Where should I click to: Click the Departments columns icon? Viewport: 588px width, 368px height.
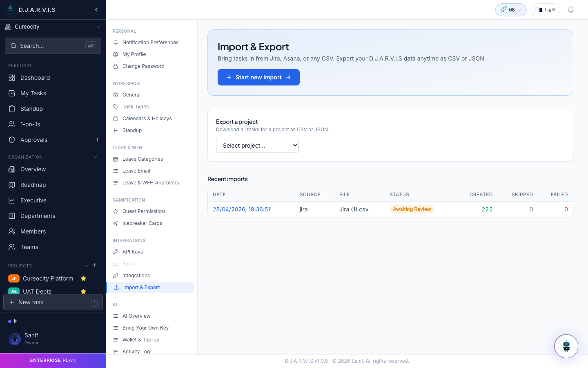12,216
